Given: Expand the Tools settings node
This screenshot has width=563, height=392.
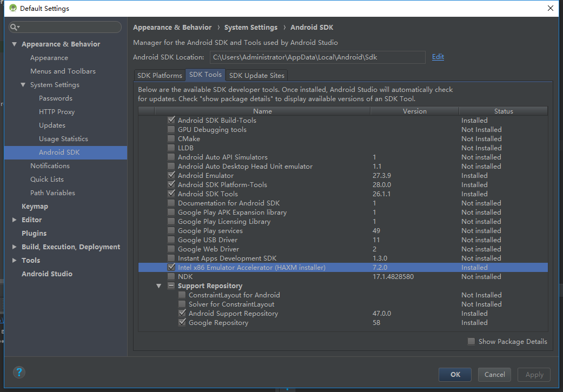Looking at the screenshot, I should click(x=15, y=260).
